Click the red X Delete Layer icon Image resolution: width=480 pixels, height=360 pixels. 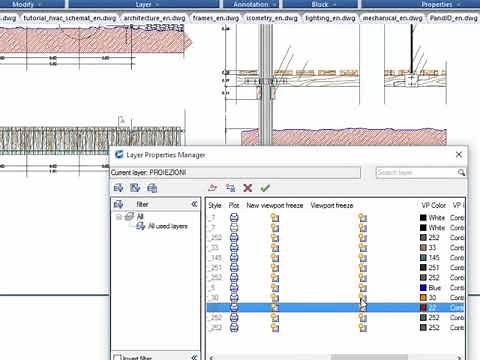[248, 188]
